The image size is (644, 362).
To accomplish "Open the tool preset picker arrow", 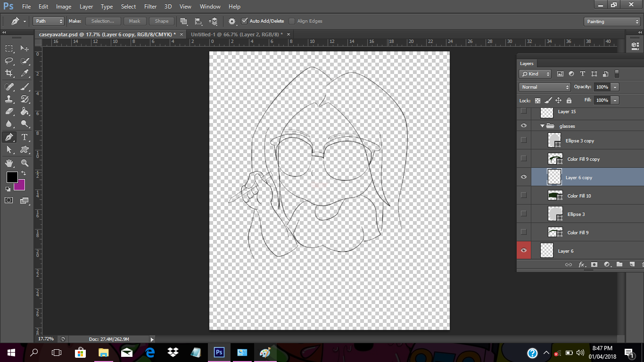I will [25, 22].
